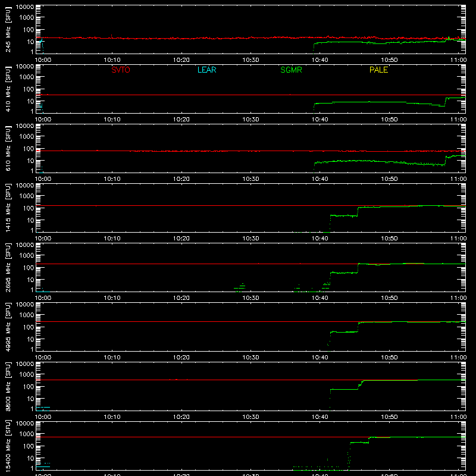
Task: Click the 100 tick value on the 2695 MHz axis
Action: (x=28, y=267)
